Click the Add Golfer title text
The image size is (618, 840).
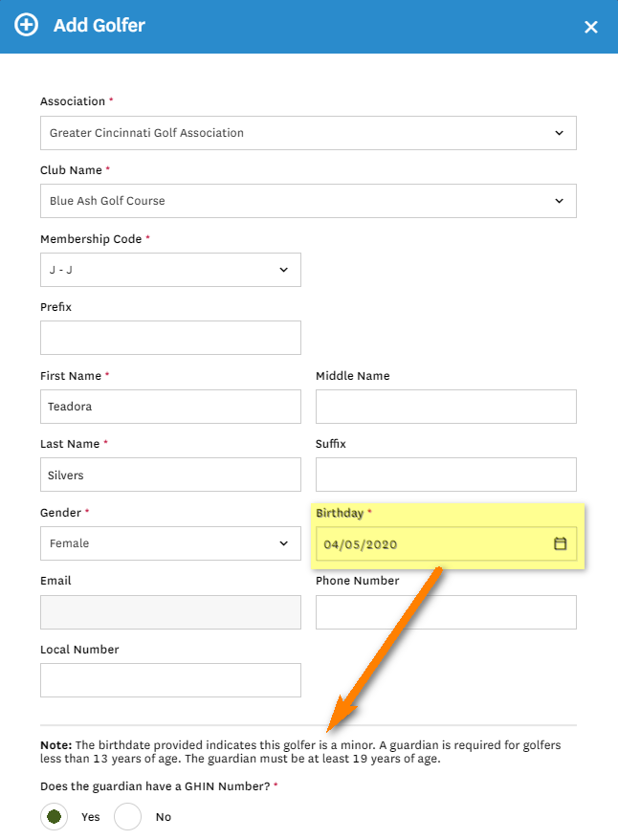click(99, 26)
